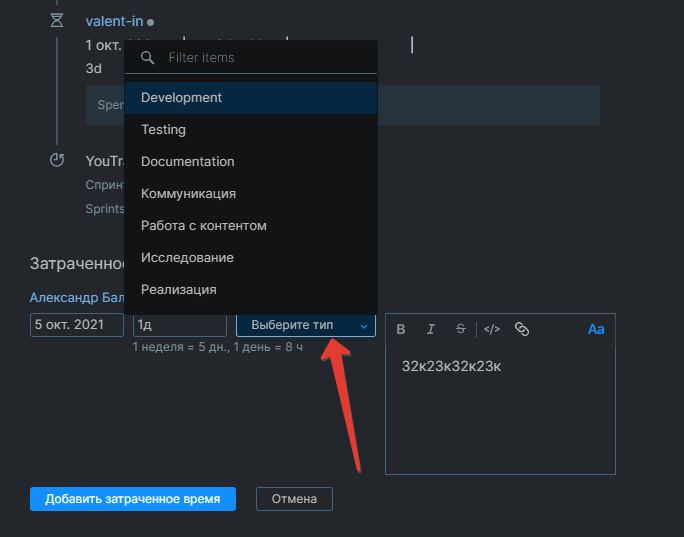Insert a hyperlink via the link icon
This screenshot has width=684, height=537.
click(521, 329)
